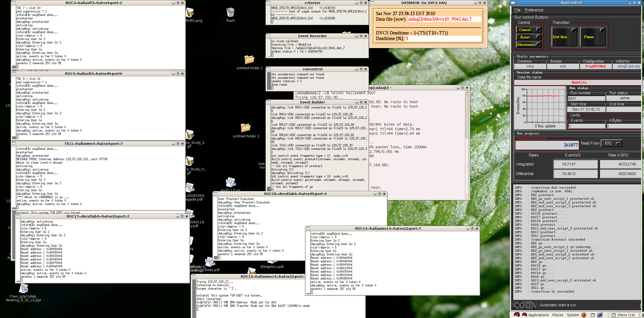Click the Events limit input field
644x318 pixels.
click(x=586, y=126)
